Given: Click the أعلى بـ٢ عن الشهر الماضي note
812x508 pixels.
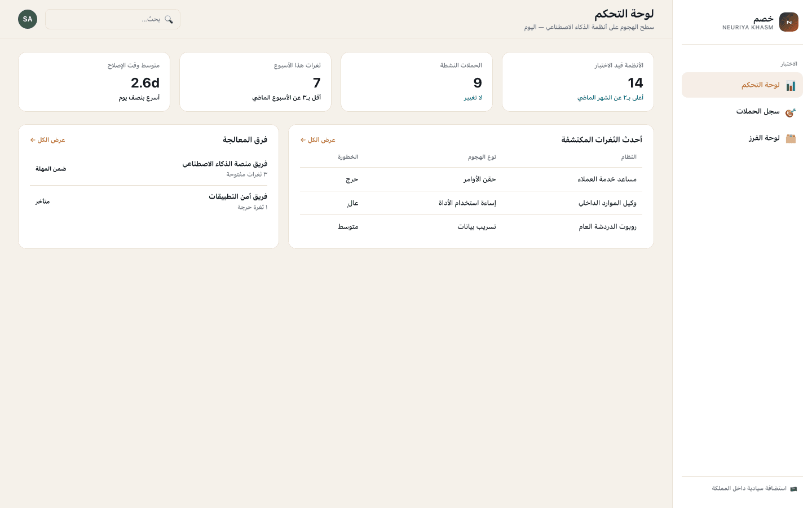Looking at the screenshot, I should (610, 98).
